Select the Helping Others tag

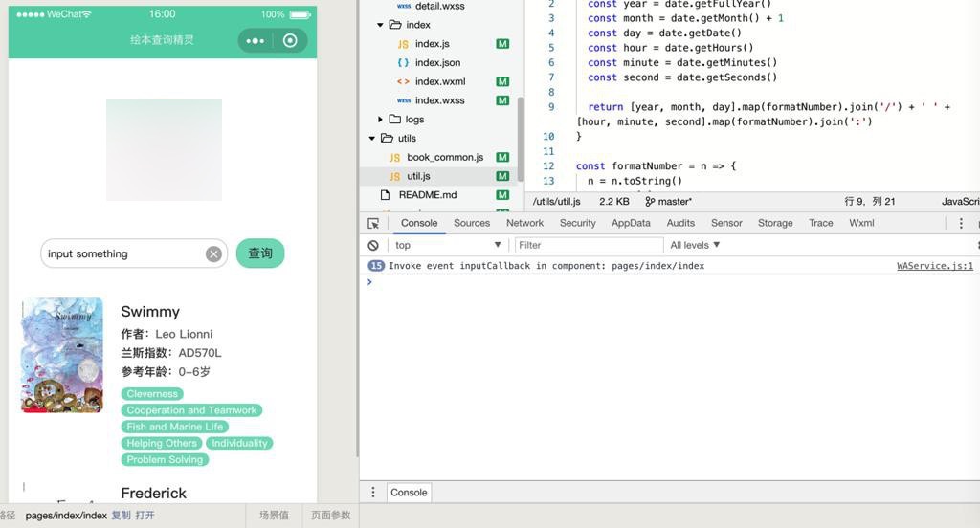pyautogui.click(x=161, y=443)
